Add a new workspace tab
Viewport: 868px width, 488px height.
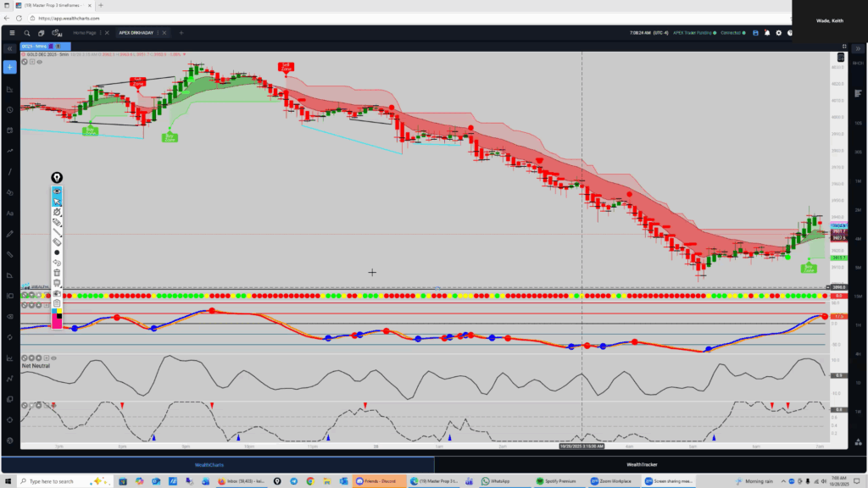tap(181, 33)
